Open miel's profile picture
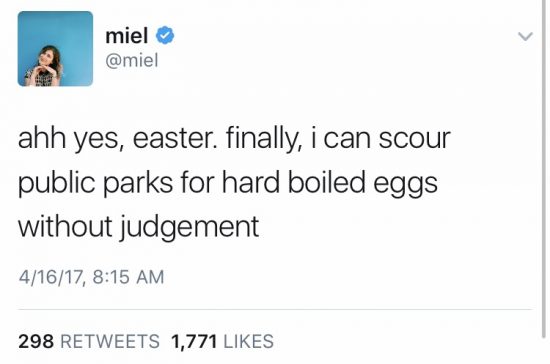Viewport: 550px width, 364px height. pyautogui.click(x=55, y=49)
